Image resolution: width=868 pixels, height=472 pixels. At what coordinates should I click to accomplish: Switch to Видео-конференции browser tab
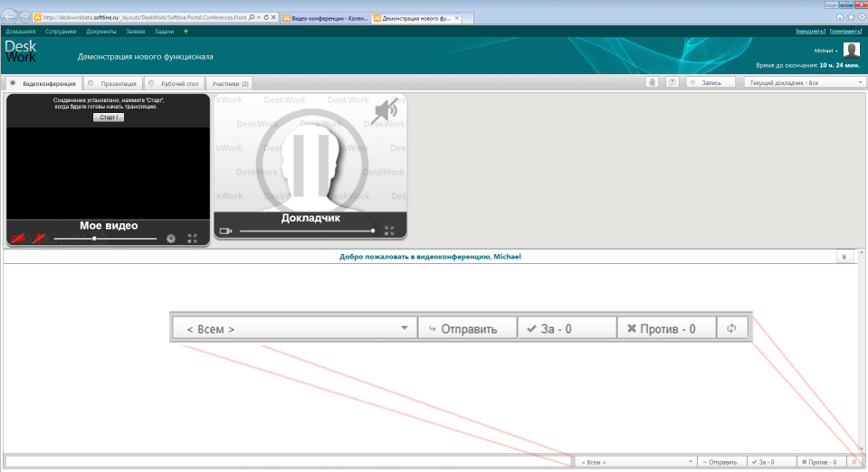(326, 18)
